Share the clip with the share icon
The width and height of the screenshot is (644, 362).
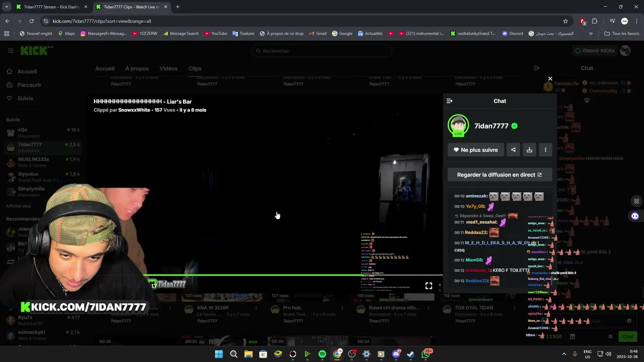[x=513, y=150]
